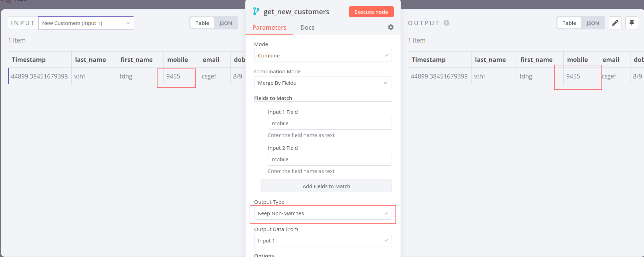This screenshot has height=257, width=644.
Task: Click the csgef cell in Input table
Action: click(x=215, y=76)
